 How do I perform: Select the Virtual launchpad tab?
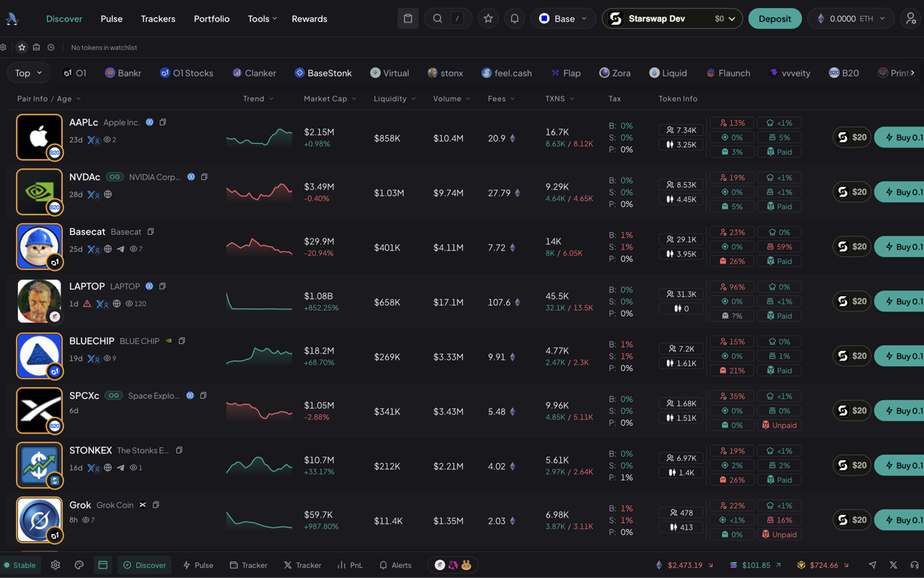(x=390, y=73)
